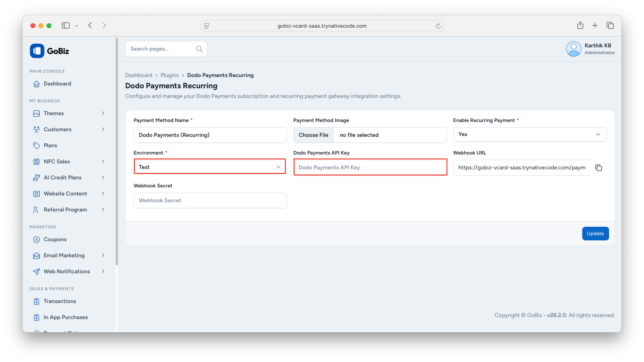Click the Webhook URL field
Viewport: 644px width, 362px height.
pyautogui.click(x=522, y=168)
